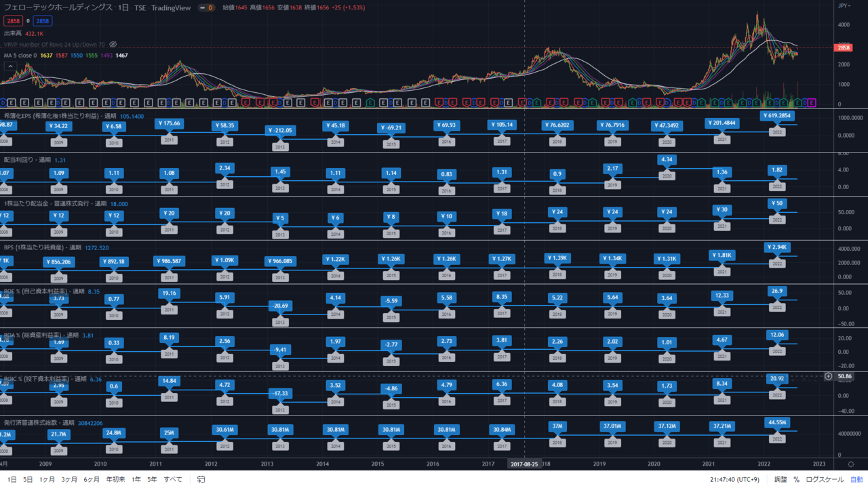Viewport: 868px width, 488px height.
Task: Click the 50.86 crosshair price label
Action: [x=845, y=376]
